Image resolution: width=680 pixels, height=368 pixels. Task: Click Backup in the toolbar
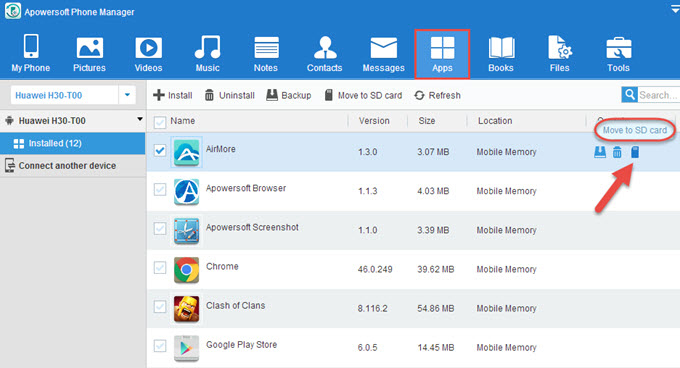point(289,95)
